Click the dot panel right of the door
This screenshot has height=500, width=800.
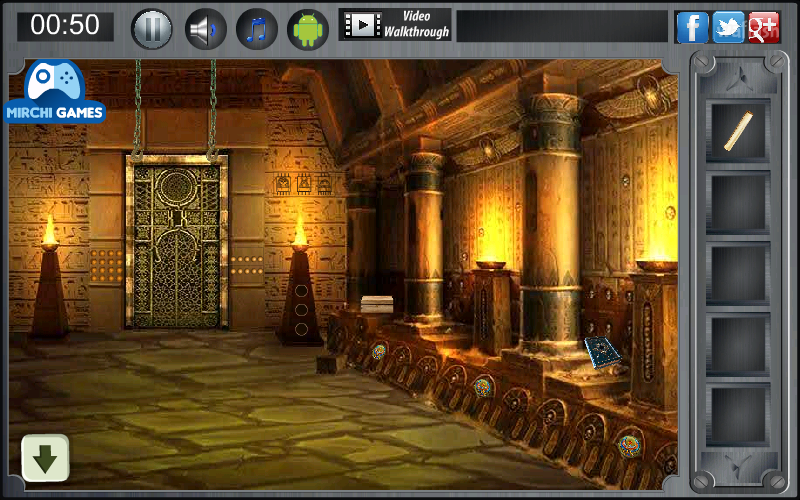(x=246, y=265)
